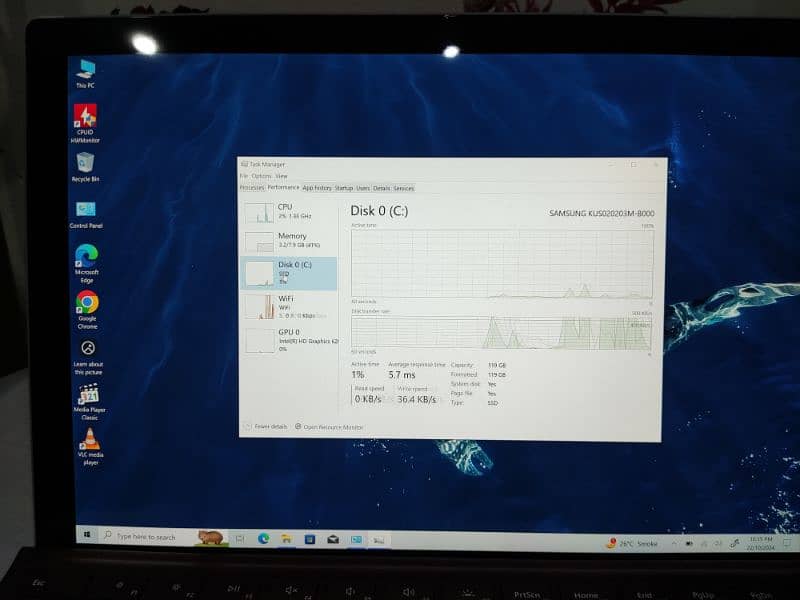Screen dimensions: 800x600
Task: Click Fewer details in Task Manager
Action: pyautogui.click(x=266, y=426)
